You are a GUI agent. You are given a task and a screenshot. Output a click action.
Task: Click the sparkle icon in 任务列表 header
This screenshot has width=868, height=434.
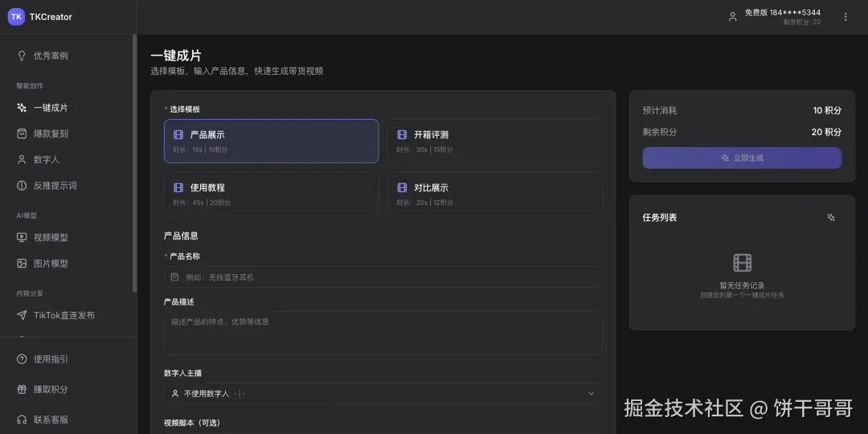pyautogui.click(x=831, y=218)
